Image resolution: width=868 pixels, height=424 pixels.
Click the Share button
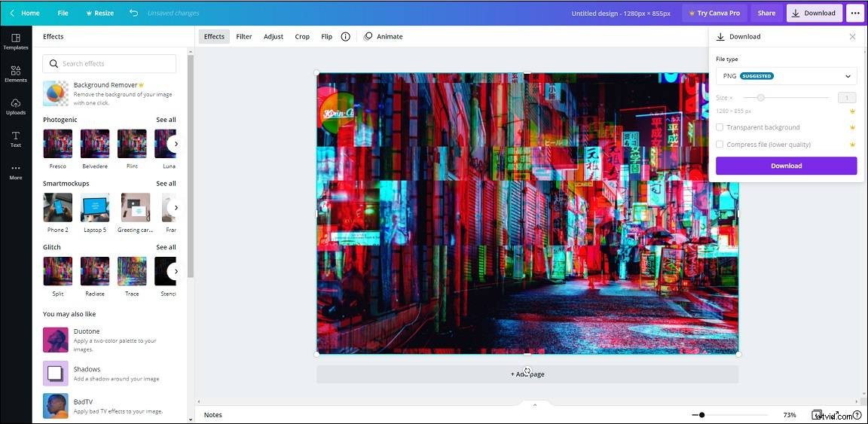766,13
